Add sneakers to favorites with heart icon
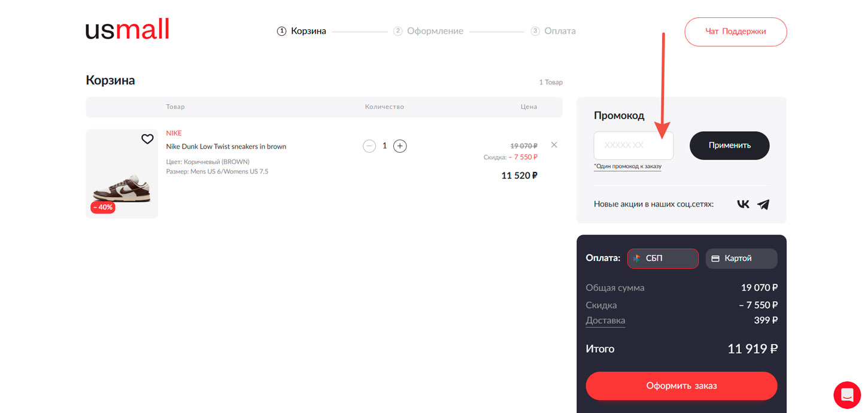This screenshot has width=868, height=413. (147, 139)
